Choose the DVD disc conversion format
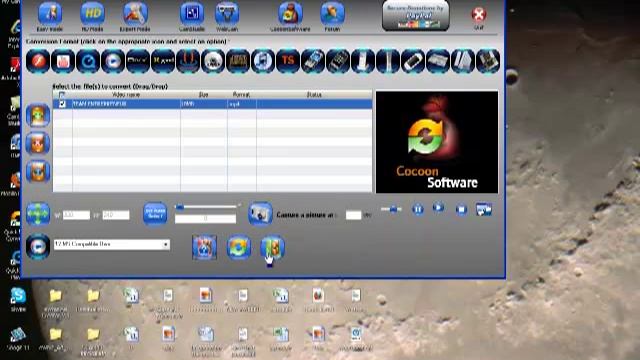Image resolution: width=640 pixels, height=360 pixels. tap(213, 61)
